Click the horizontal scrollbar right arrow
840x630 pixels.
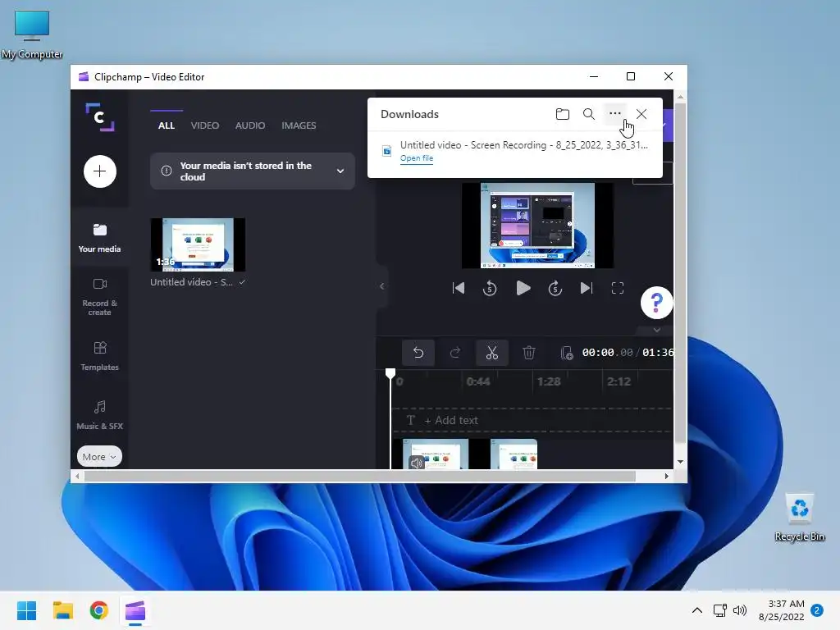click(666, 477)
